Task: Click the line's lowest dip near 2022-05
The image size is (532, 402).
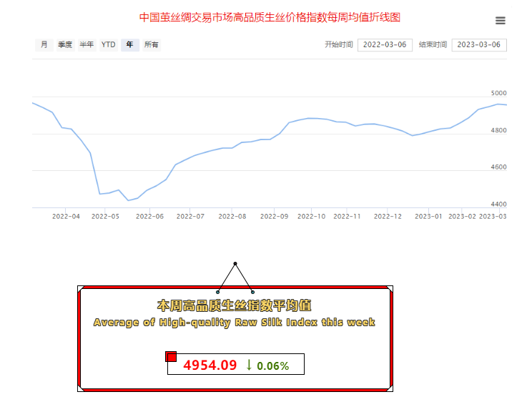Action: pos(129,200)
